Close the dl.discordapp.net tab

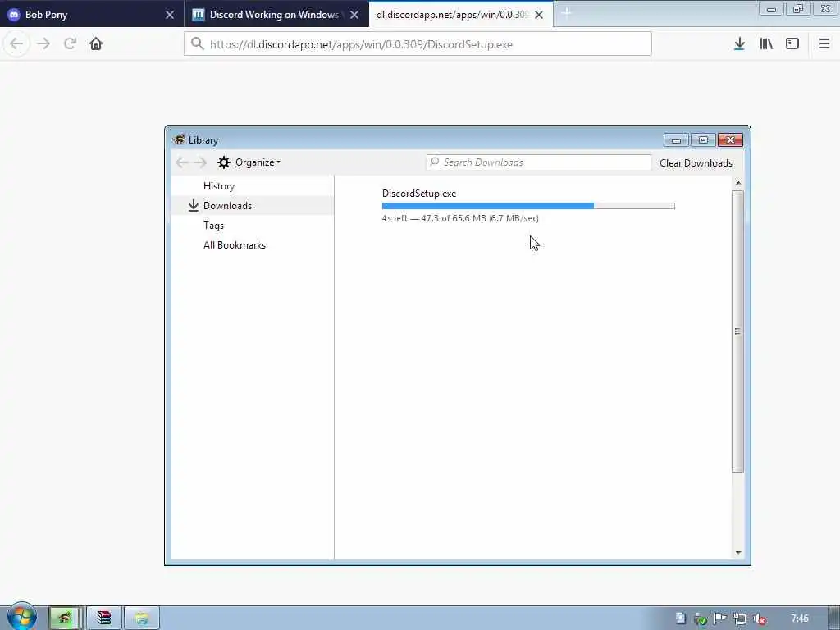pyautogui.click(x=539, y=15)
